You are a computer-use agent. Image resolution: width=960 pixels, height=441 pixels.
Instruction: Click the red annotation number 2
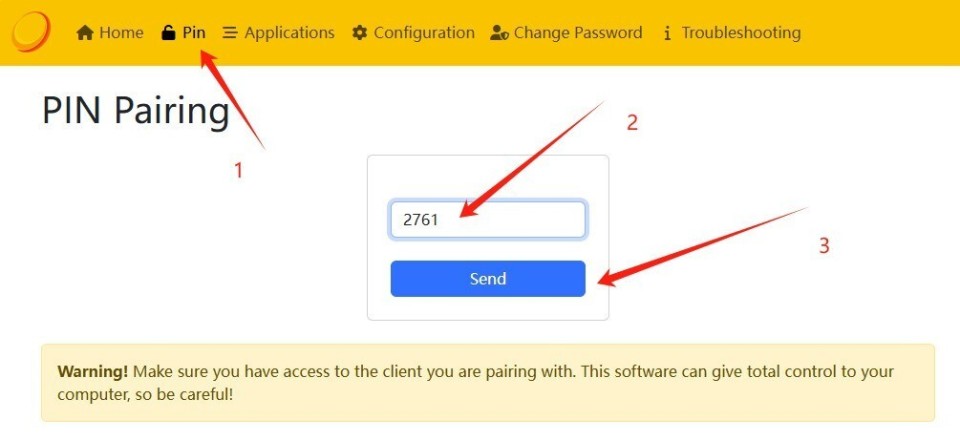pos(632,123)
